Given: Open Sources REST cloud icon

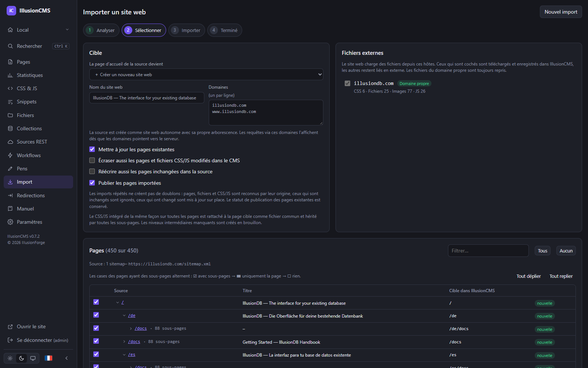Looking at the screenshot, I should (x=10, y=142).
